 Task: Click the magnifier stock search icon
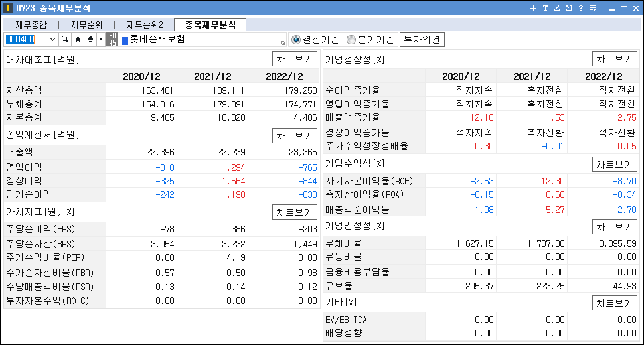point(65,39)
